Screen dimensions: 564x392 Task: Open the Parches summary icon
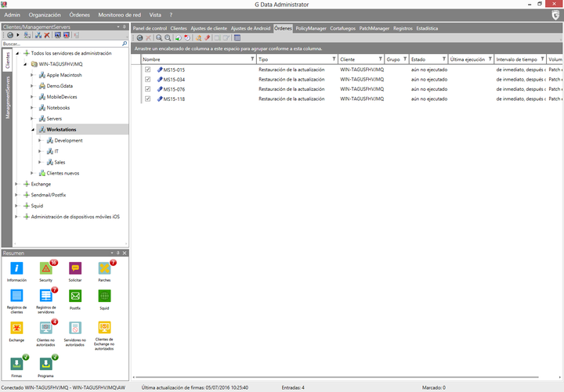pyautogui.click(x=104, y=268)
